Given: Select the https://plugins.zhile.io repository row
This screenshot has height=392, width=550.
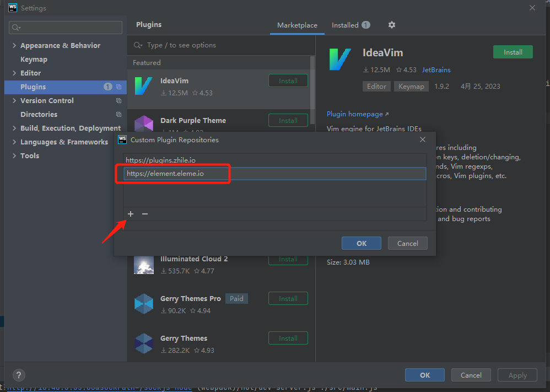Looking at the screenshot, I should coord(275,160).
